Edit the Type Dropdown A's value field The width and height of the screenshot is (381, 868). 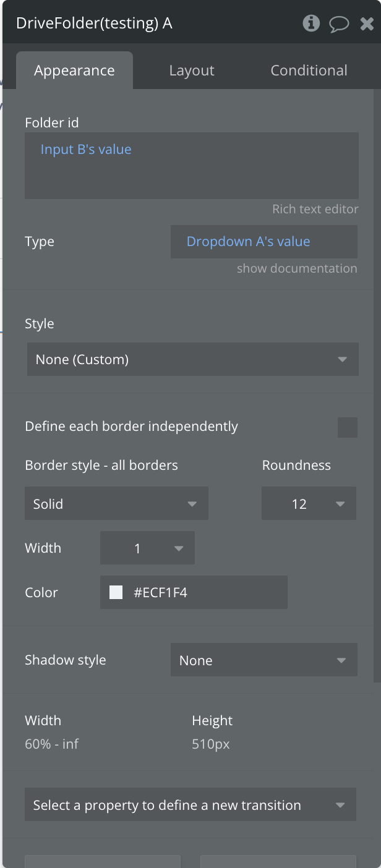click(x=263, y=241)
